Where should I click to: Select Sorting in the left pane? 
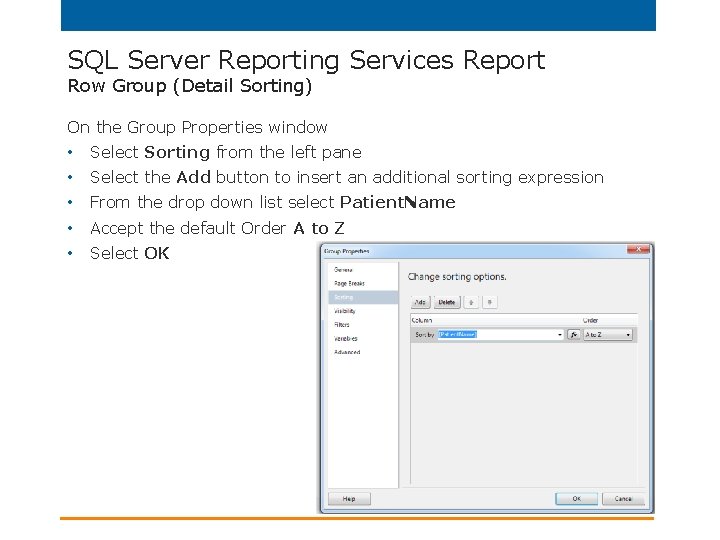pos(363,297)
